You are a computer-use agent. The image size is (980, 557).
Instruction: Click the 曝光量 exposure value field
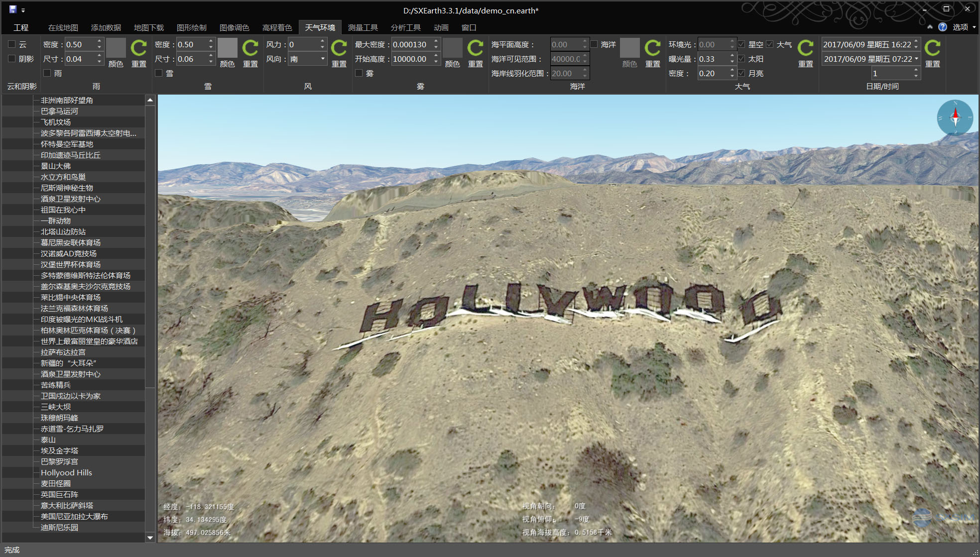click(x=713, y=59)
